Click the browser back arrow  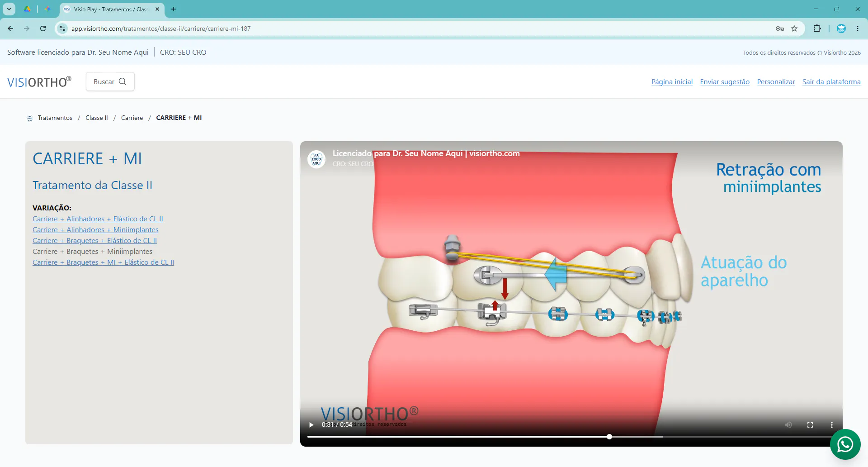click(10, 29)
